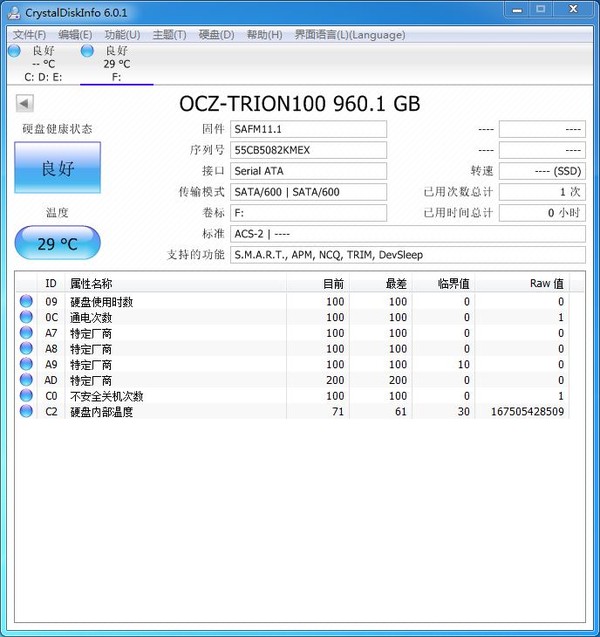600x637 pixels.
Task: Open the 功能(U) menu
Action: click(x=122, y=35)
